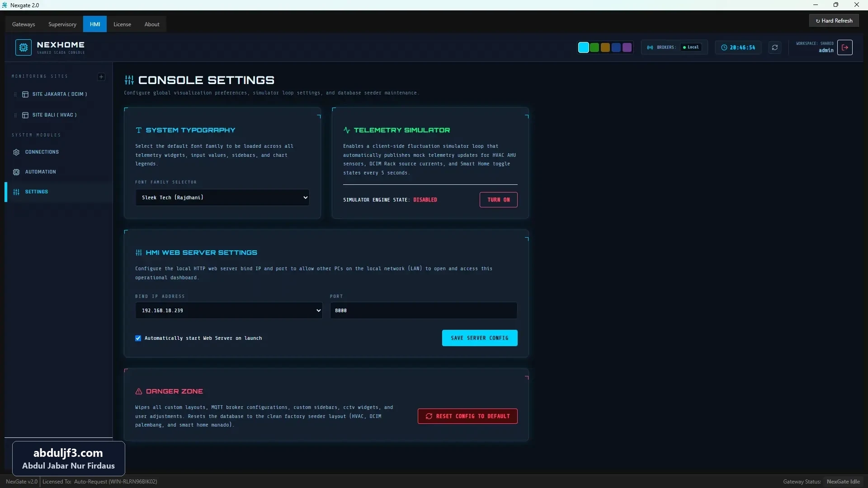
Task: Select the blue theme color swatch
Action: (616, 47)
